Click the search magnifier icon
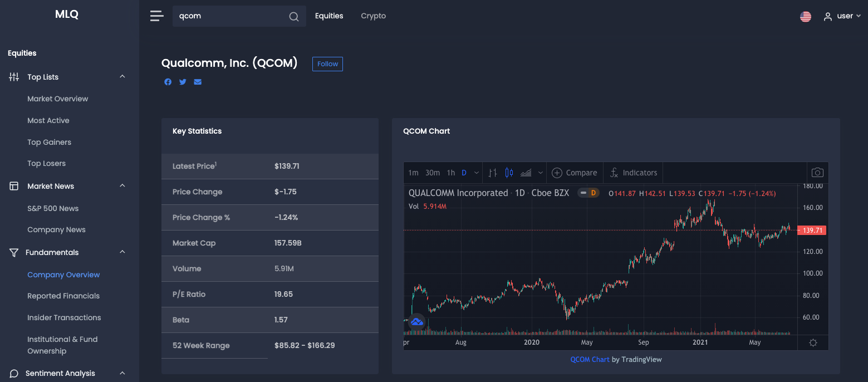Image resolution: width=868 pixels, height=382 pixels. pos(294,17)
